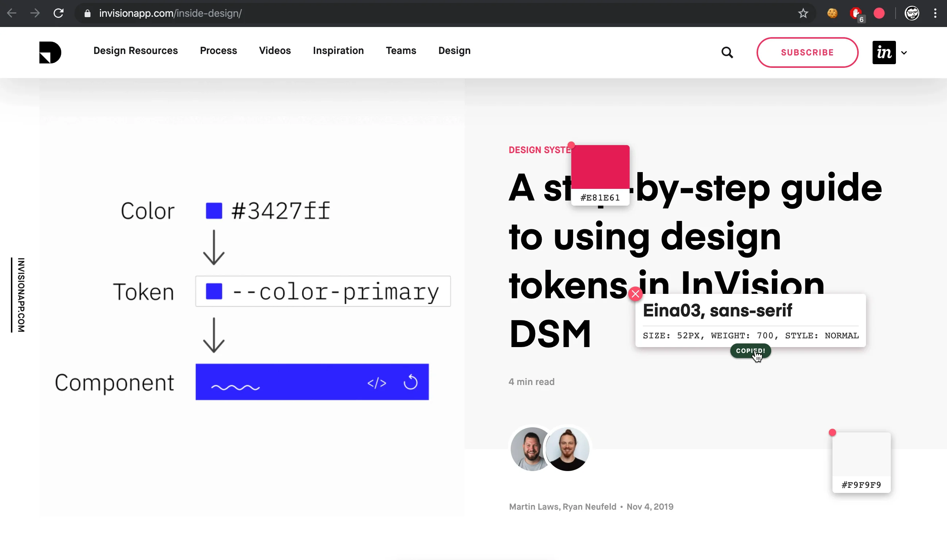Navigate to the Inspiration section
This screenshot has width=947, height=560.
(x=338, y=51)
